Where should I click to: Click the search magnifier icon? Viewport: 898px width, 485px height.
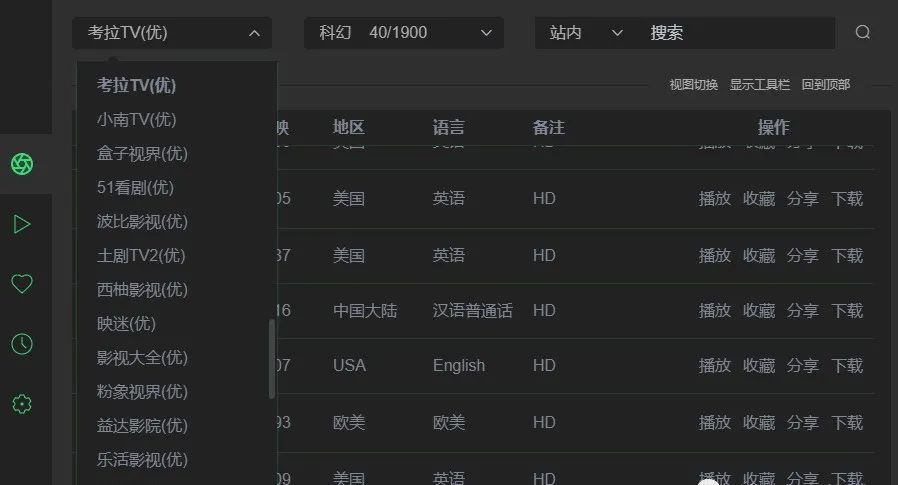[x=862, y=32]
